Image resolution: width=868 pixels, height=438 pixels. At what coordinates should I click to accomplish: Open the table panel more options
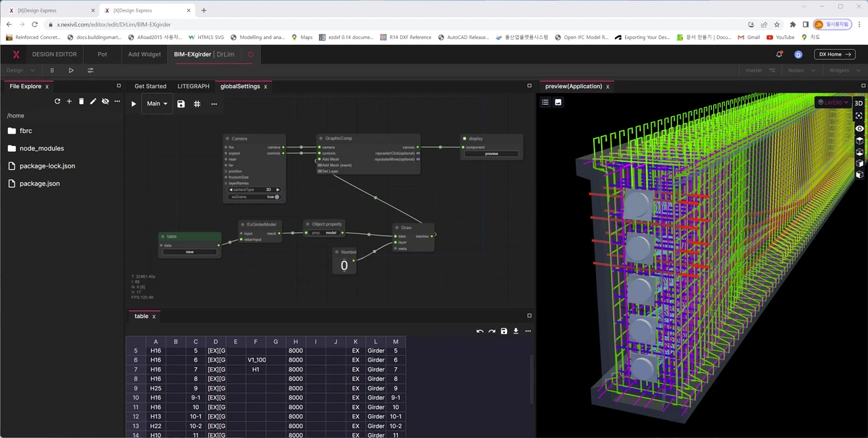click(528, 331)
